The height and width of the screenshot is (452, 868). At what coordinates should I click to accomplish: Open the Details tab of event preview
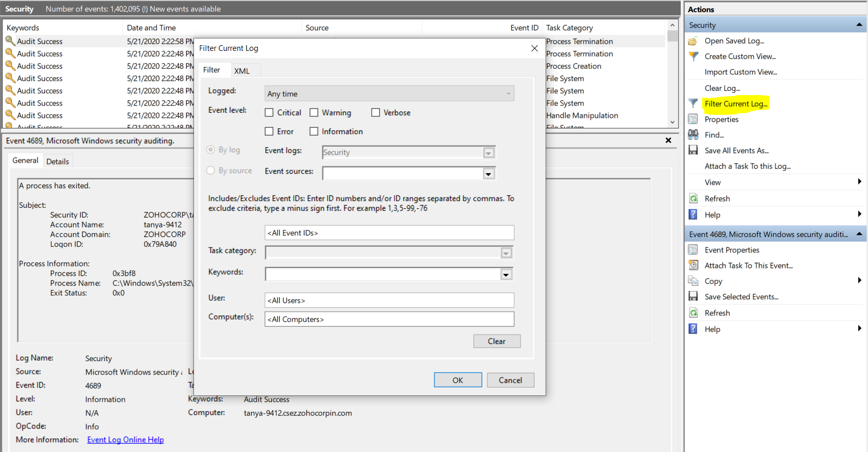point(58,162)
